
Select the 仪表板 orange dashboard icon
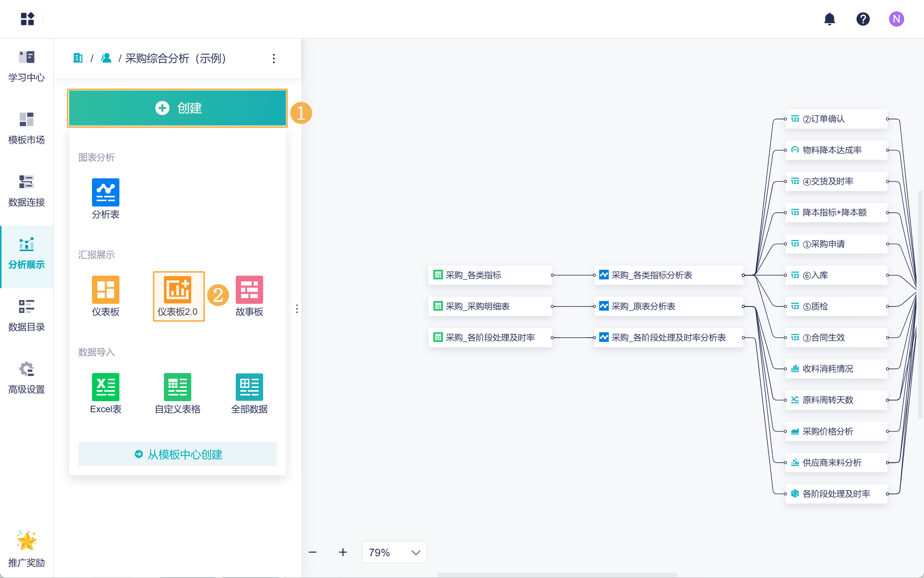point(105,289)
